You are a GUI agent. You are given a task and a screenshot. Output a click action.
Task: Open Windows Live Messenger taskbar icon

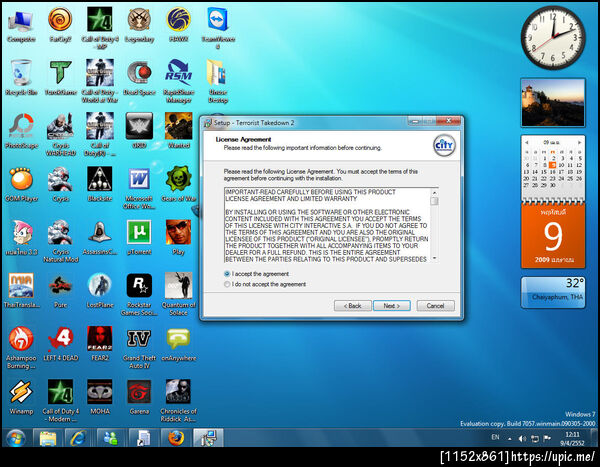(x=111, y=438)
